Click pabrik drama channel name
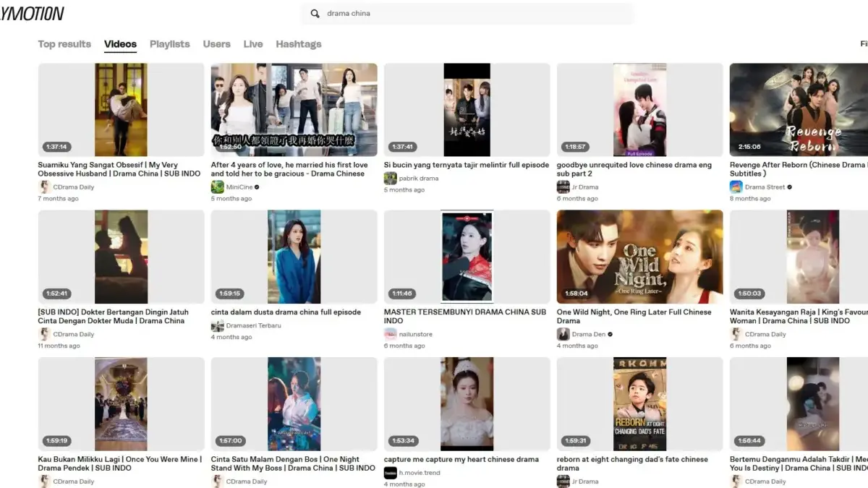Image resolution: width=868 pixels, height=488 pixels. click(x=419, y=179)
